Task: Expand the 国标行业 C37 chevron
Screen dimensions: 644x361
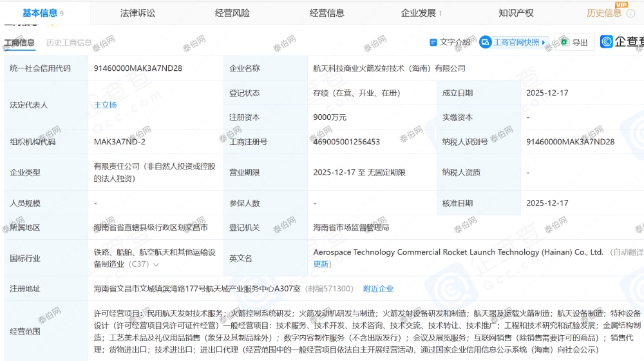Action: pyautogui.click(x=156, y=264)
